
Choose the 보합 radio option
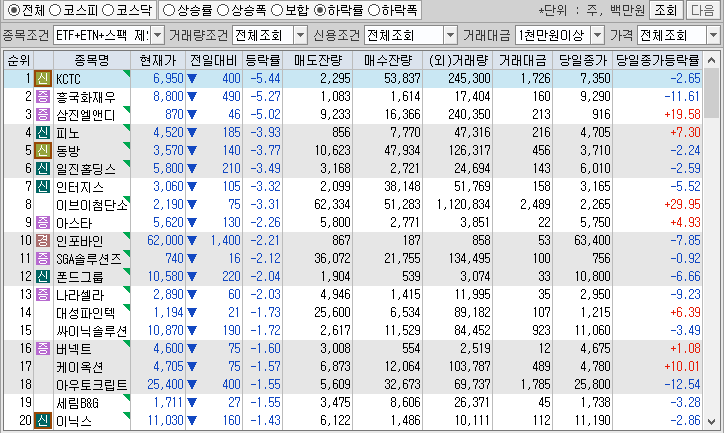pos(277,10)
